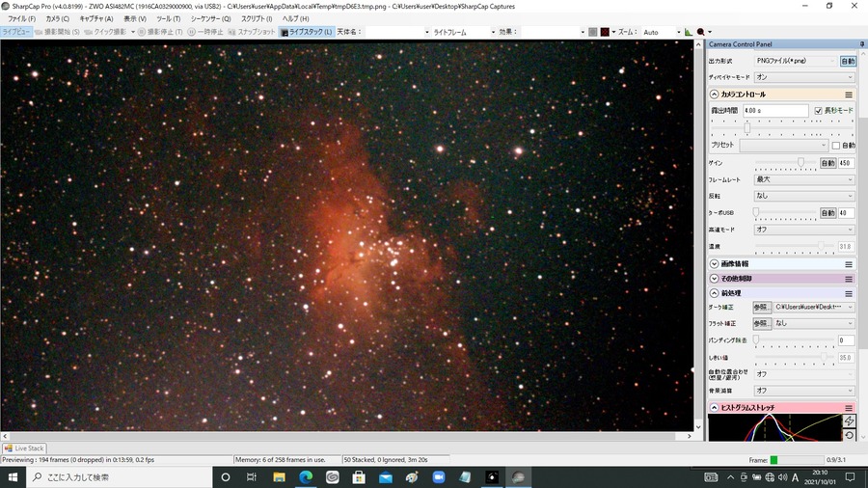Click the pin icon of Camera Control Panel
This screenshot has width=868, height=488.
tap(862, 44)
